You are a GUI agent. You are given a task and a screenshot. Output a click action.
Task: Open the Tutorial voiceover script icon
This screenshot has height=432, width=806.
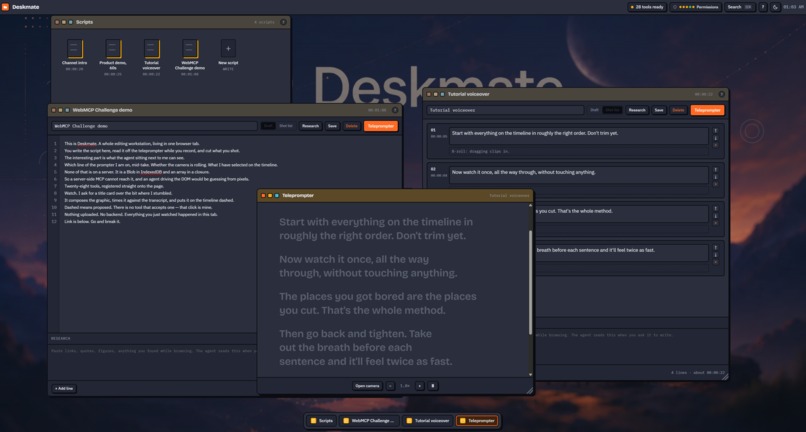[x=152, y=49]
